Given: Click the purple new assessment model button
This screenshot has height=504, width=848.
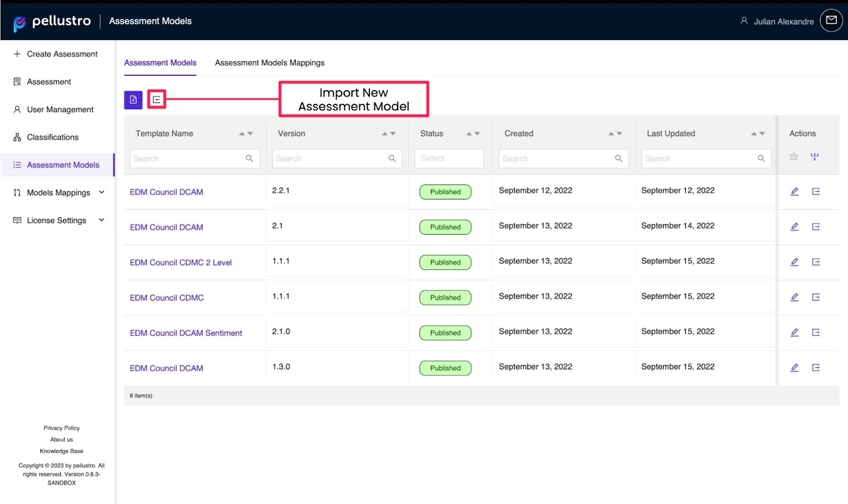Looking at the screenshot, I should click(133, 100).
